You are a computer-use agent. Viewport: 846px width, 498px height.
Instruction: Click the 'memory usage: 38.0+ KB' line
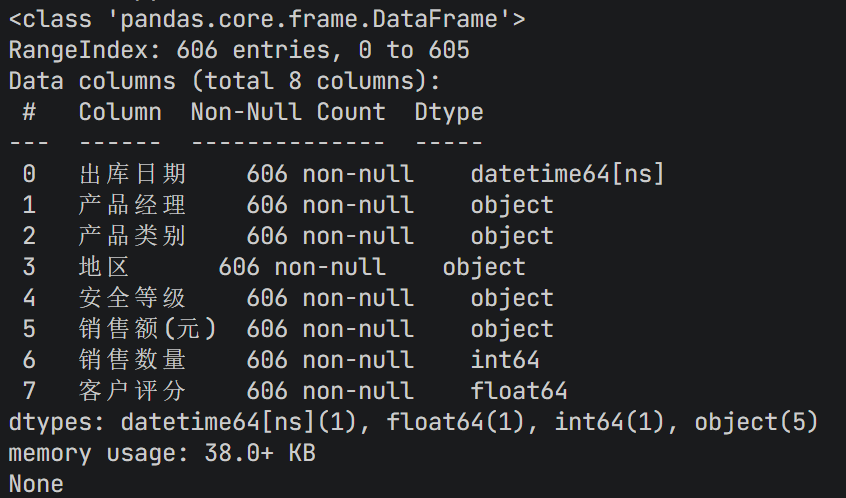[x=162, y=453]
